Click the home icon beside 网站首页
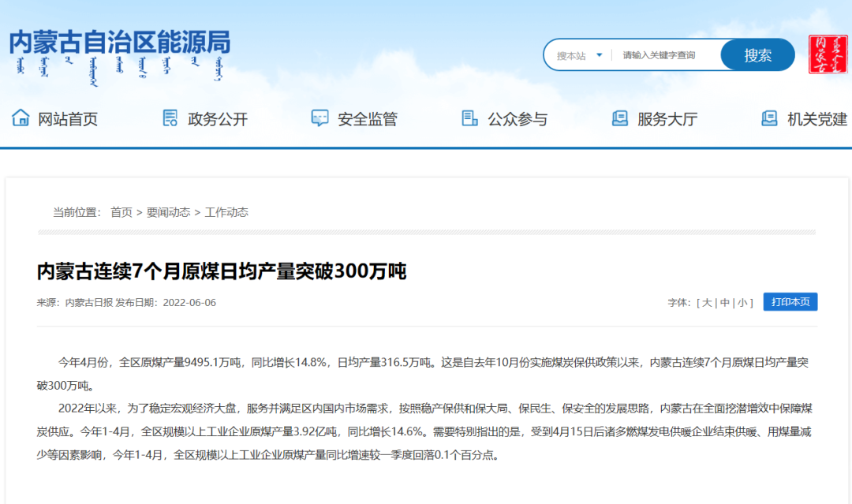 pyautogui.click(x=21, y=118)
